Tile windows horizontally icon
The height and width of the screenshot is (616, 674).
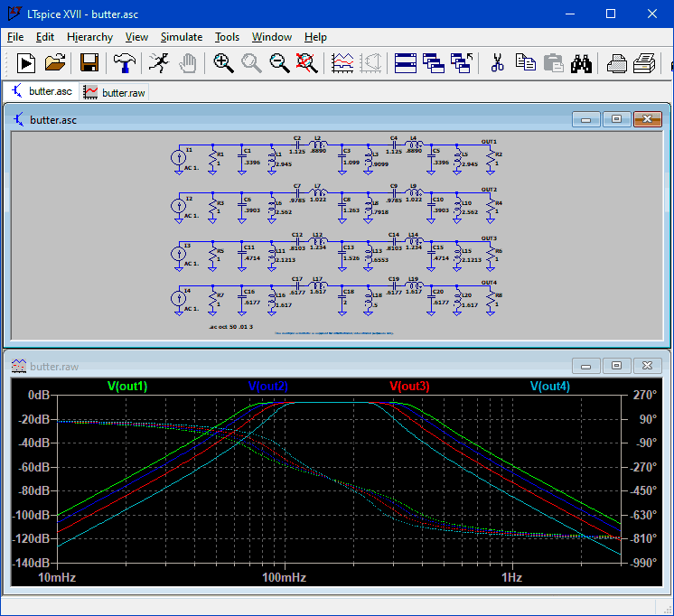coord(406,63)
